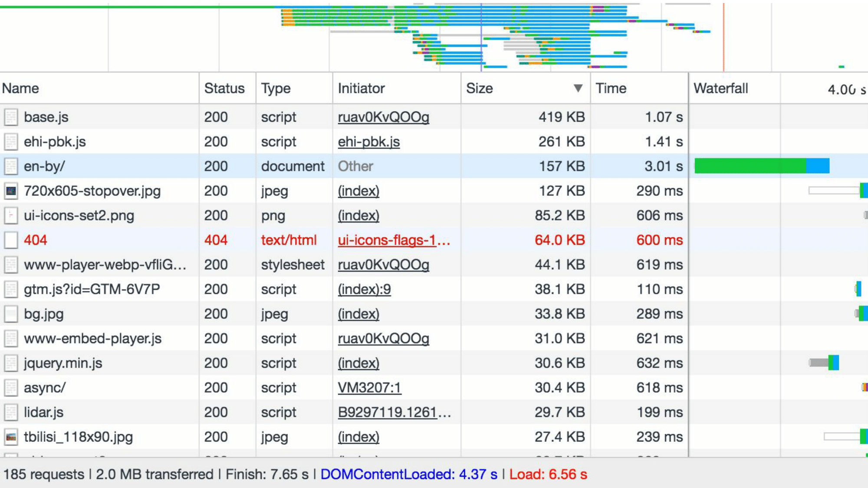This screenshot has width=868, height=488.
Task: Click the base.js file icon
Action: pyautogui.click(x=11, y=117)
